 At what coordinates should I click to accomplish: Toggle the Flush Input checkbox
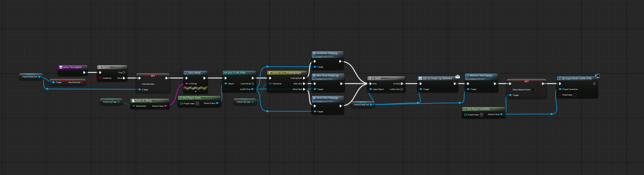coord(575,95)
